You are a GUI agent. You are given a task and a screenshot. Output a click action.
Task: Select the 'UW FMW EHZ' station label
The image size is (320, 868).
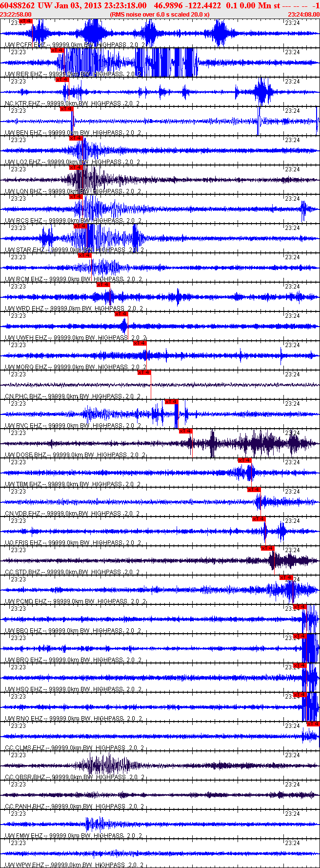coord(24,836)
